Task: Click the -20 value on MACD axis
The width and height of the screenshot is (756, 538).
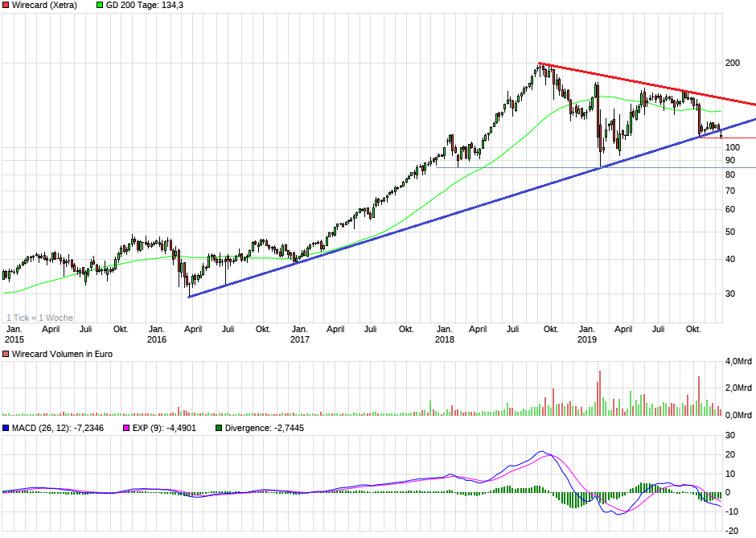Action: [731, 532]
